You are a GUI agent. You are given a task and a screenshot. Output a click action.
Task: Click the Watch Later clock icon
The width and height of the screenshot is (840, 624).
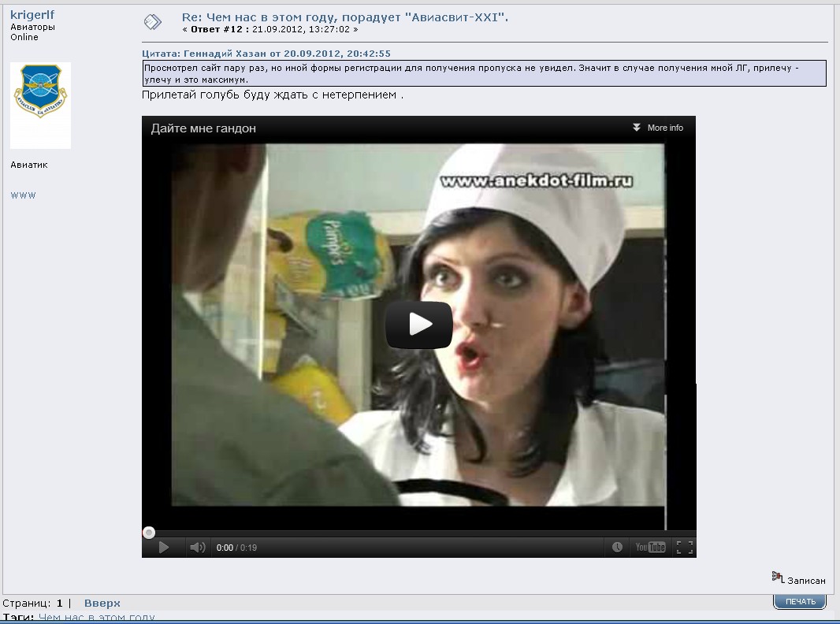click(x=617, y=548)
